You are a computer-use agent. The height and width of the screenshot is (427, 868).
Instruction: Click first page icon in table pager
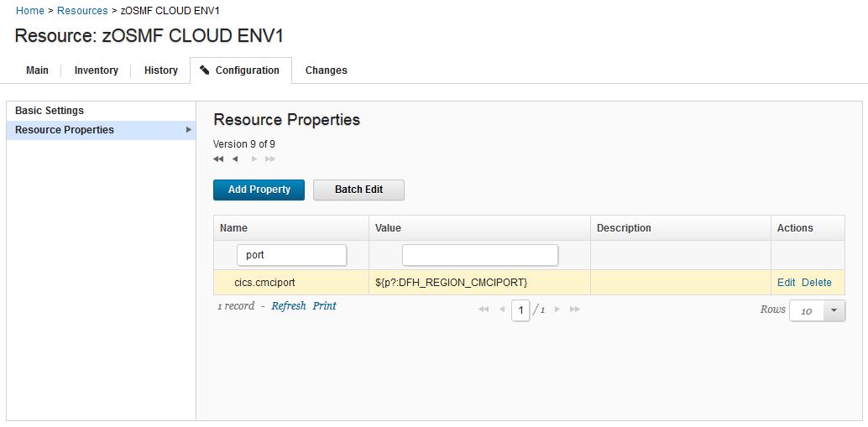(x=484, y=310)
